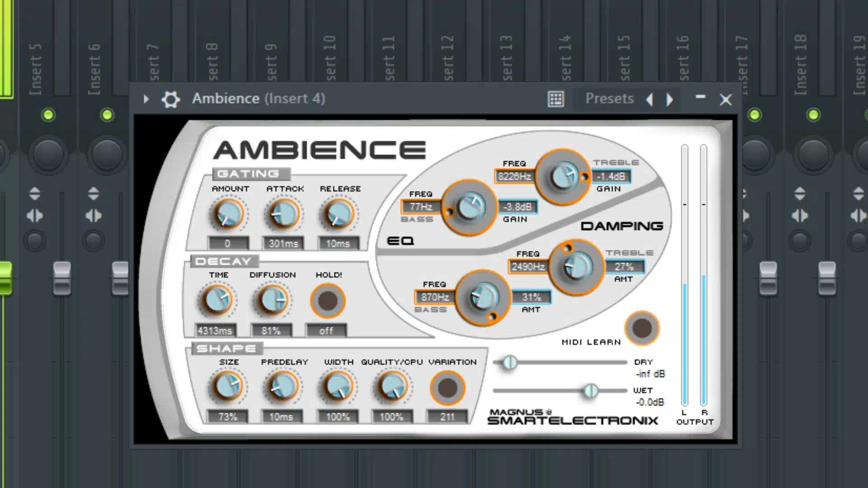The height and width of the screenshot is (488, 868).
Task: Click the Dry level slider handle
Action: 510,362
